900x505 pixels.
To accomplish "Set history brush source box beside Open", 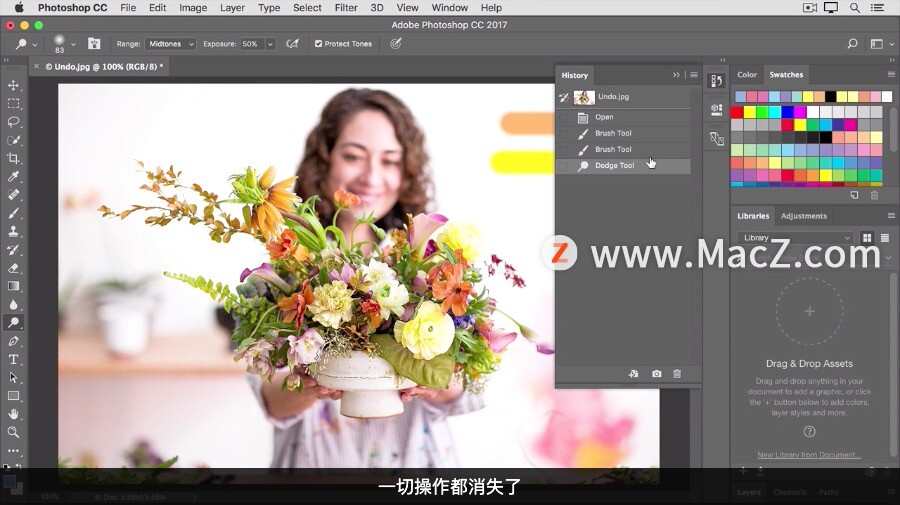I will point(564,117).
